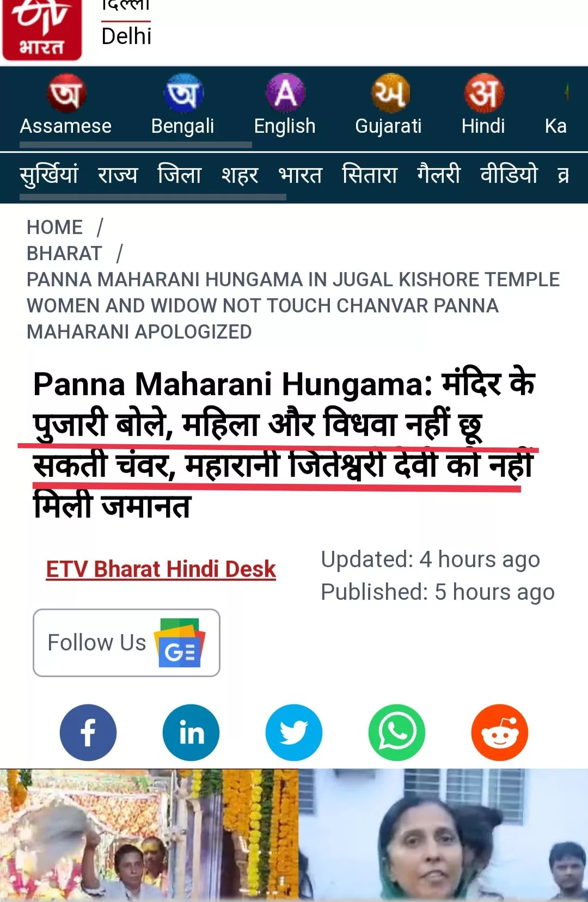Select the English language icon

(x=285, y=93)
